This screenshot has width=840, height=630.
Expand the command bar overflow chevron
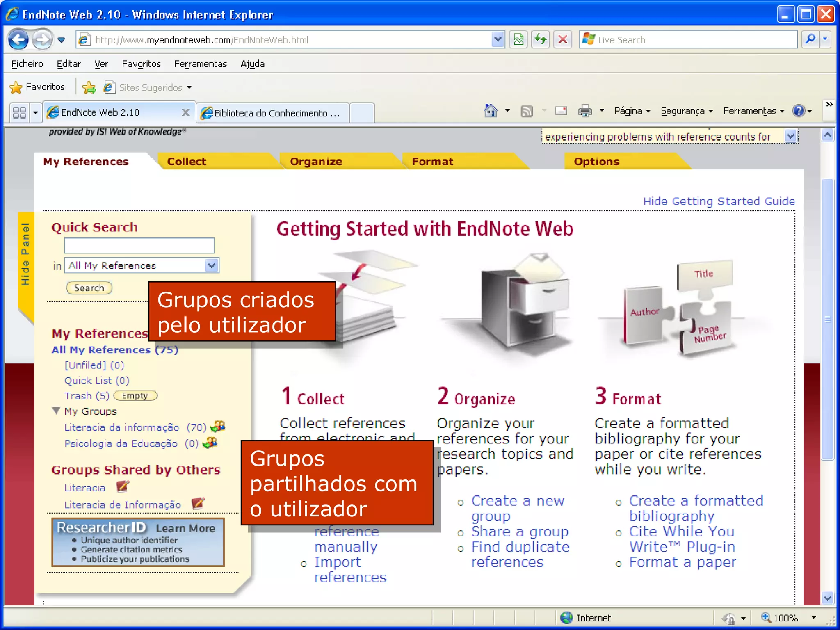829,104
